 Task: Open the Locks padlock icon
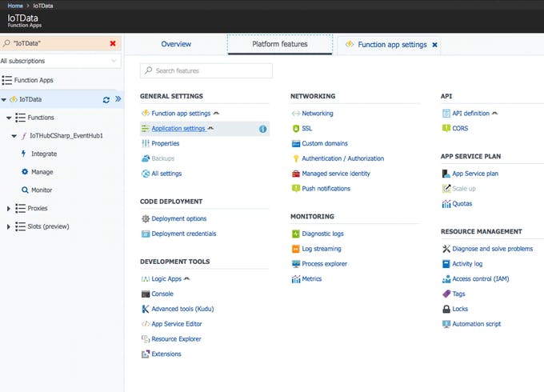pos(446,309)
